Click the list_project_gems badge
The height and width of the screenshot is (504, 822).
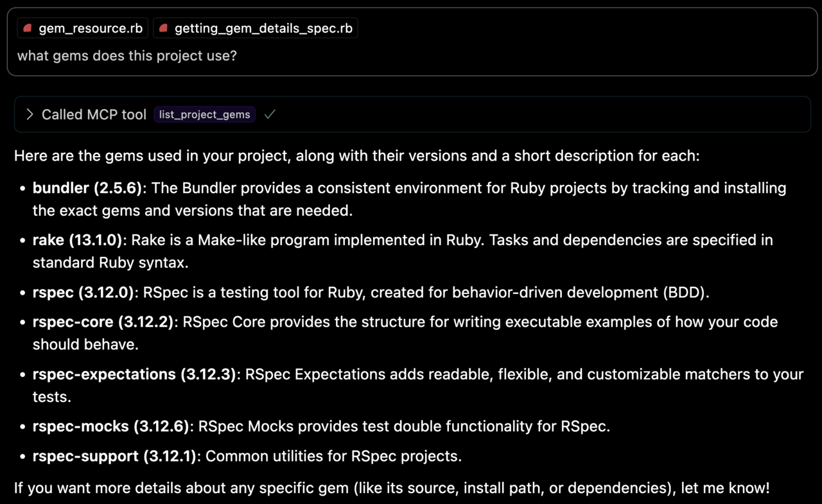click(204, 114)
